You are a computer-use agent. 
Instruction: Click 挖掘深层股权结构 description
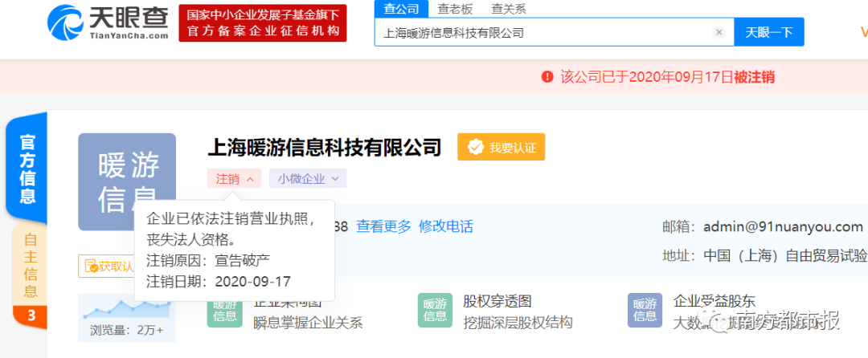pyautogui.click(x=518, y=323)
